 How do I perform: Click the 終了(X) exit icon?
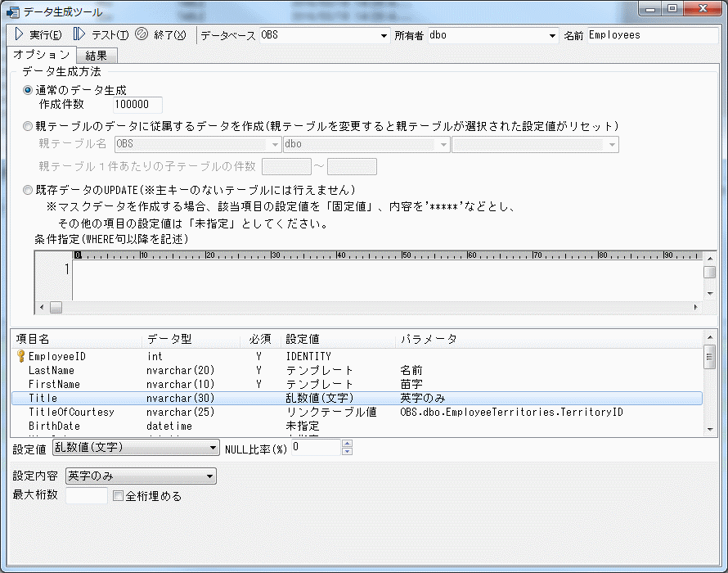pos(141,34)
